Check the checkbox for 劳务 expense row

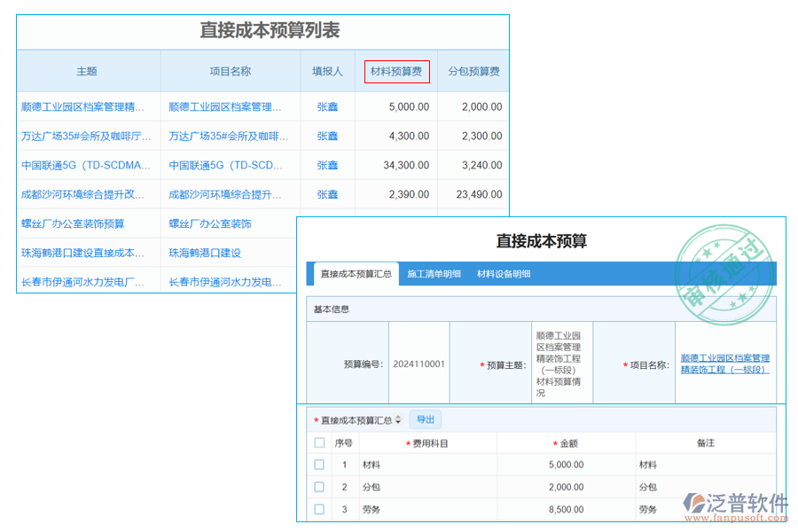[x=319, y=511]
